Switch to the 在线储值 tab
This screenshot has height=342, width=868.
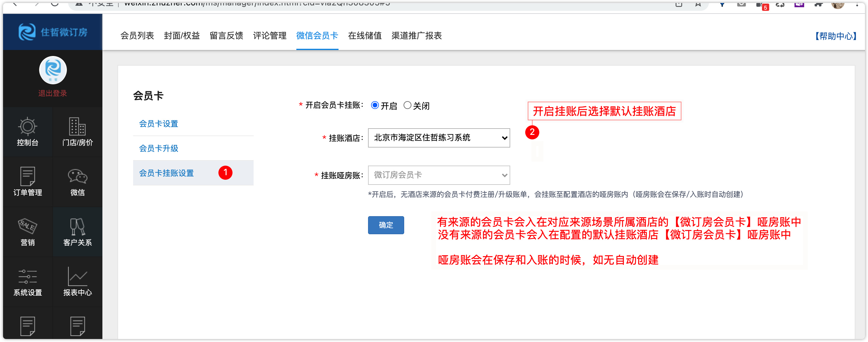[365, 36]
